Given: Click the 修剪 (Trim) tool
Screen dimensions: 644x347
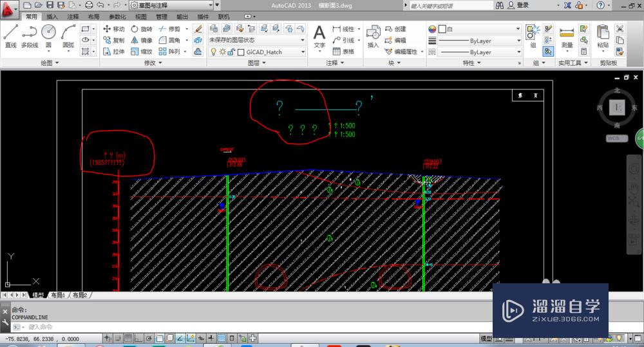Looking at the screenshot, I should tap(169, 29).
